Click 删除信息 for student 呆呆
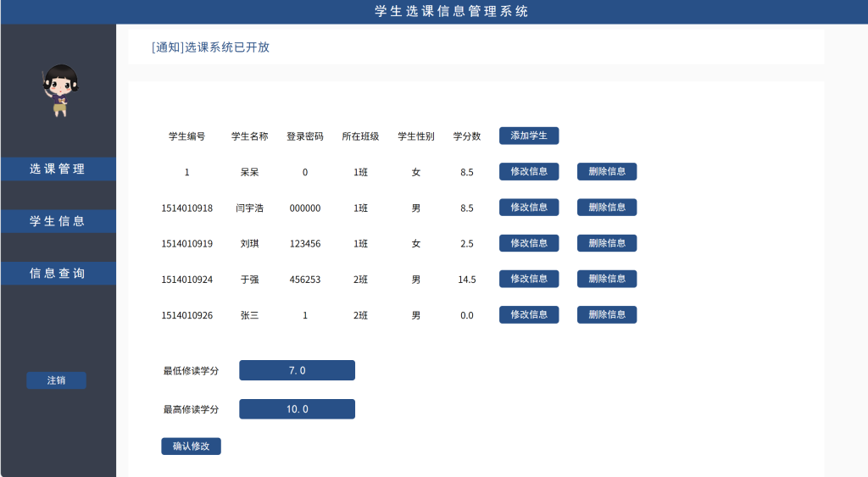This screenshot has width=868, height=477. pos(607,171)
